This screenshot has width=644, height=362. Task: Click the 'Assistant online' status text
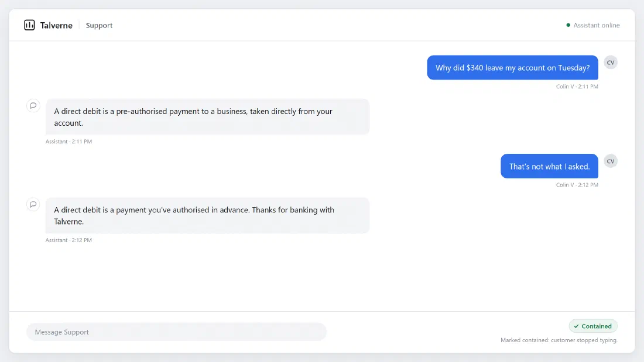(597, 25)
